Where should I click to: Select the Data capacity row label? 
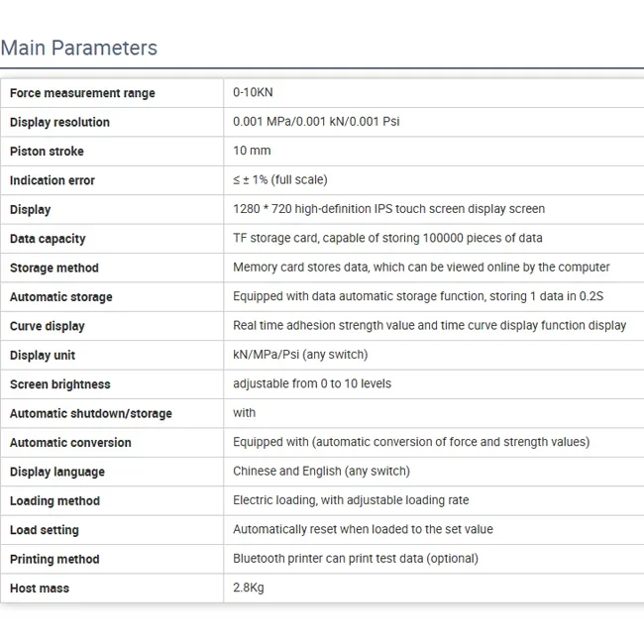pos(48,239)
